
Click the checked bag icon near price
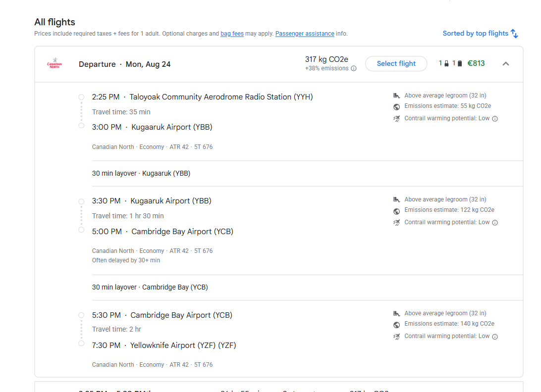point(460,63)
